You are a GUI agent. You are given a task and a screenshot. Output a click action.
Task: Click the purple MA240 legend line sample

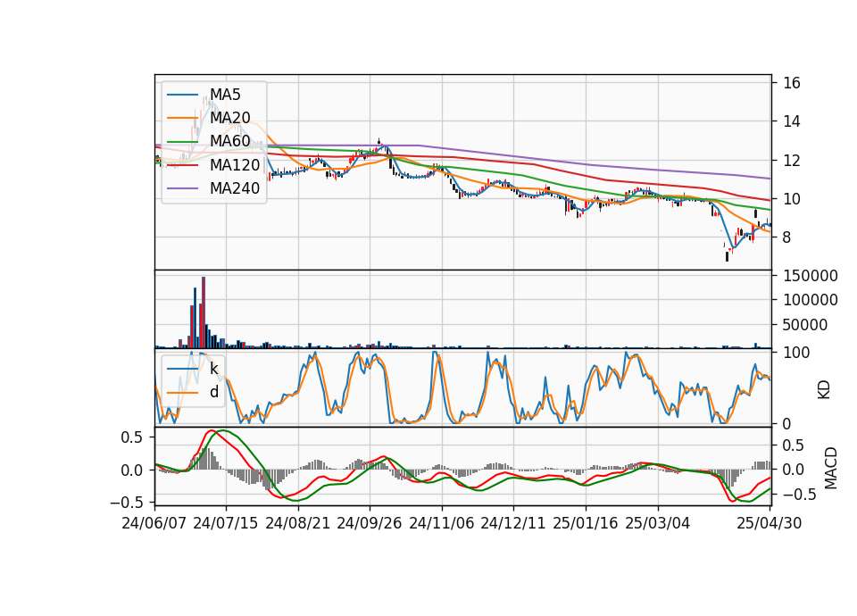pyautogui.click(x=182, y=188)
